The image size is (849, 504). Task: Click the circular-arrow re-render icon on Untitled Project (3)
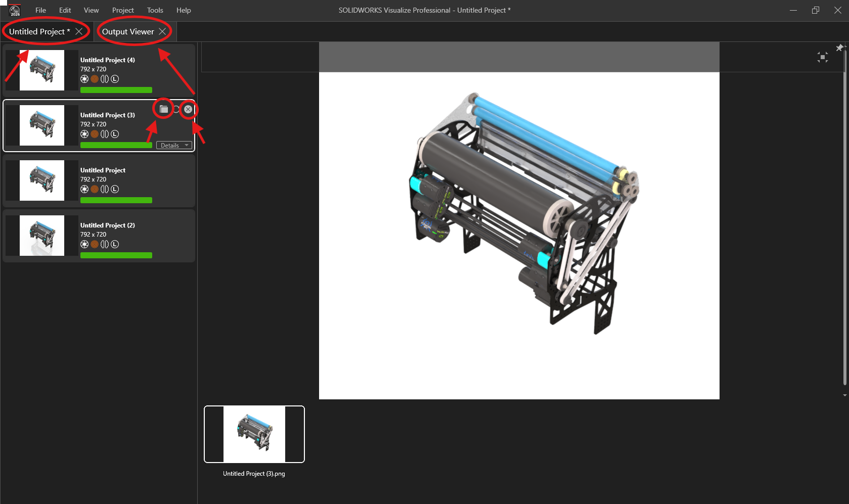point(176,109)
